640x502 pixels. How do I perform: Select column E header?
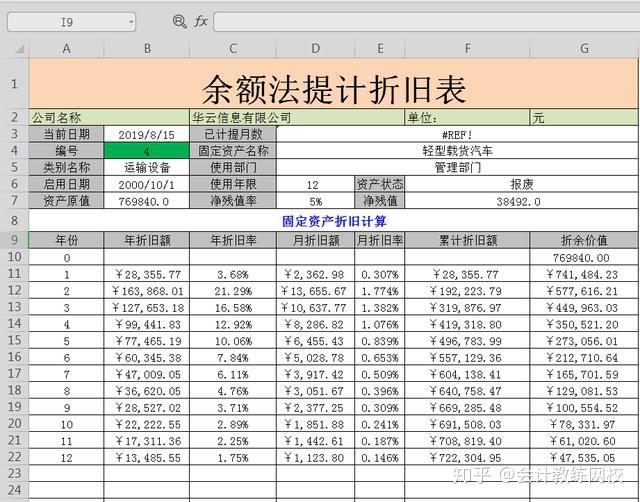click(380, 49)
